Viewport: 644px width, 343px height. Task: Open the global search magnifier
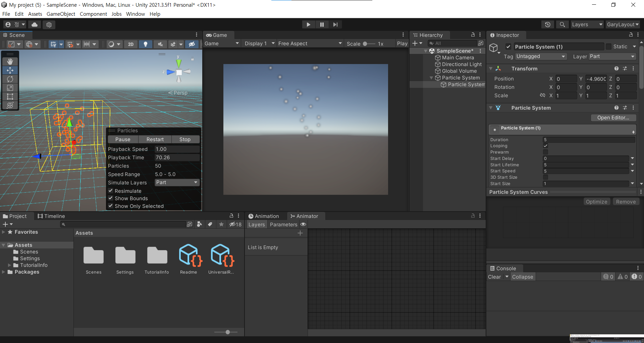pyautogui.click(x=562, y=24)
